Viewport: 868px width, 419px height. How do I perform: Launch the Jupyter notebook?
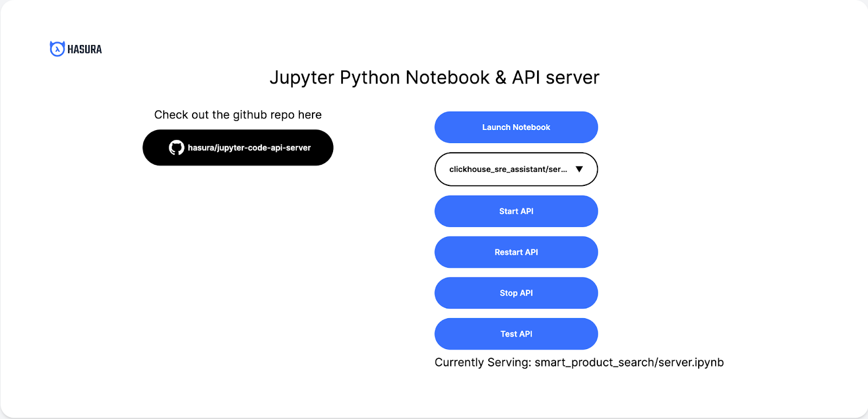tap(516, 127)
